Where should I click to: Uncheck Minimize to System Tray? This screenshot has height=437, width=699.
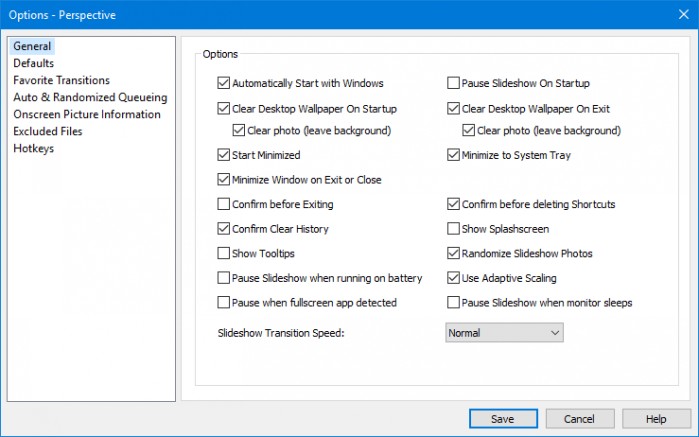tap(453, 155)
